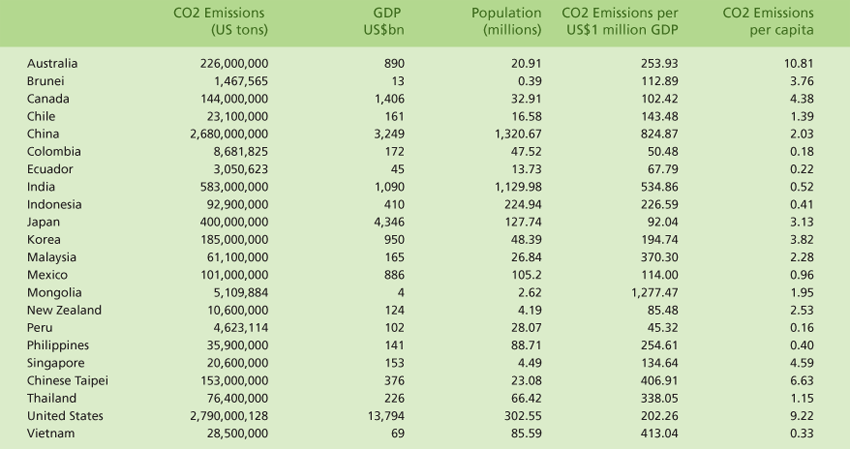Select the Malaysia row label

pos(51,258)
